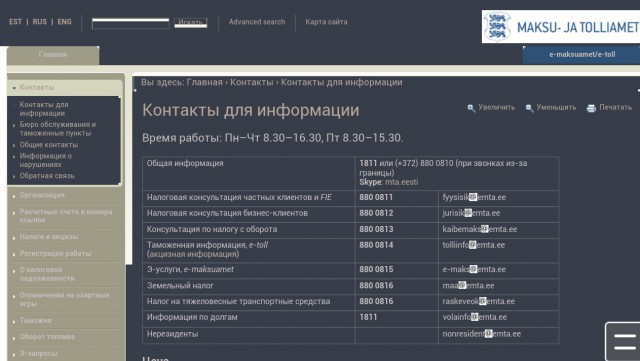The width and height of the screenshot is (640, 361).
Task: Click the jurisik@emta.ee email link
Action: click(471, 213)
